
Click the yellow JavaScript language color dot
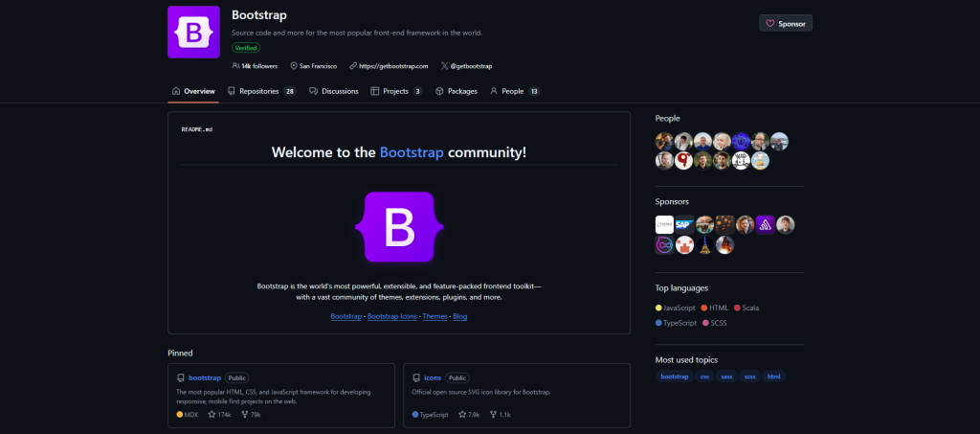coord(658,308)
